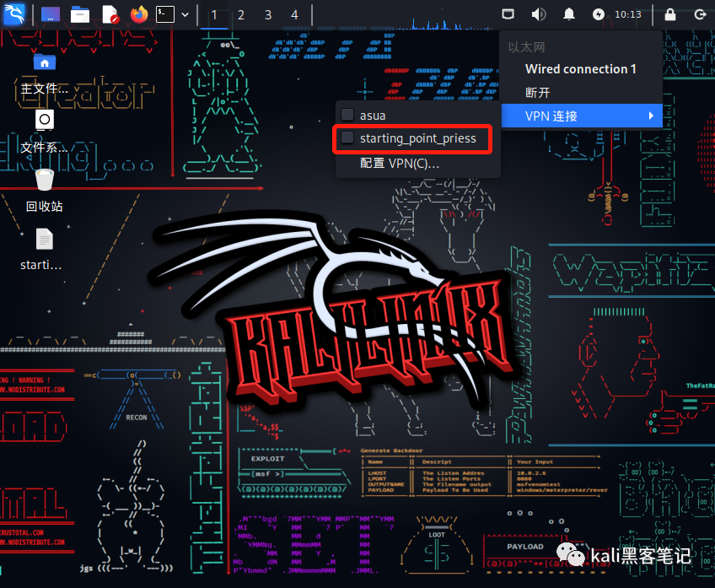Select Wired connection 1 in the menu
The image size is (715, 588).
point(580,69)
